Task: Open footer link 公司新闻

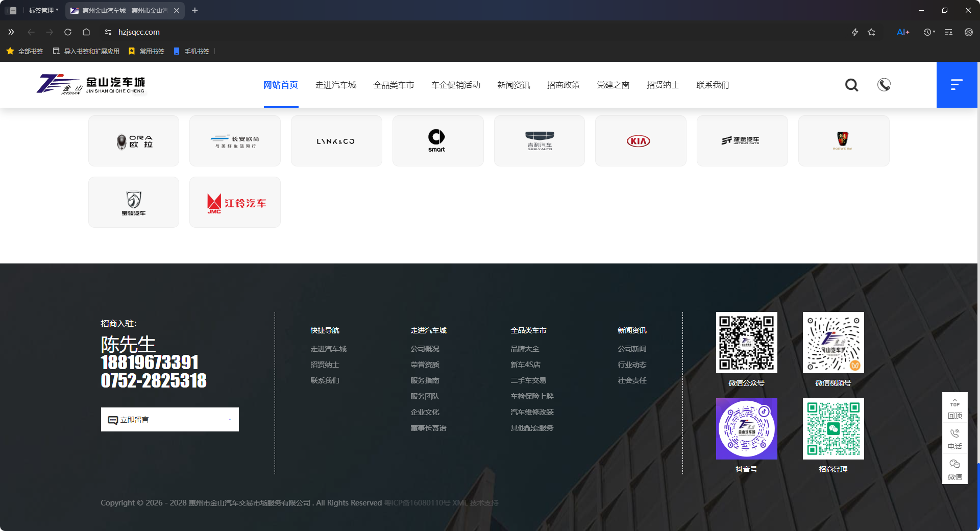Action: point(632,349)
